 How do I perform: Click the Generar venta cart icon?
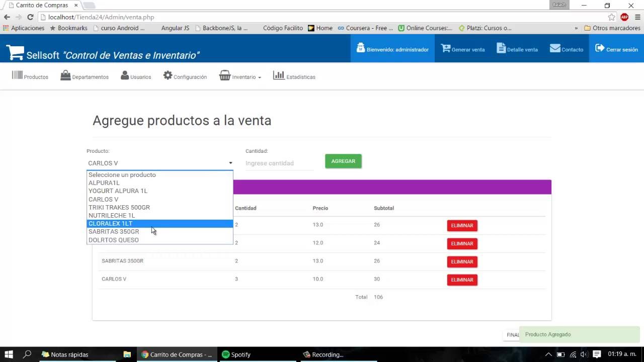pyautogui.click(x=446, y=48)
